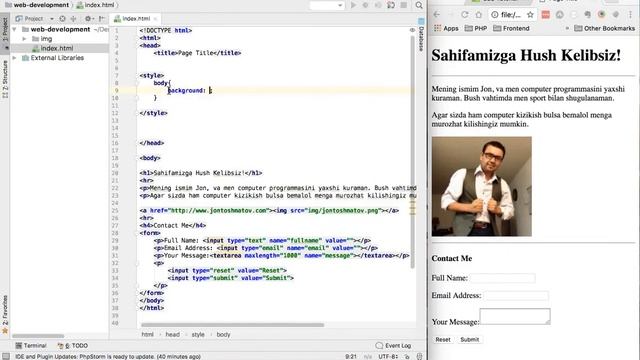Click the browser Back arrow
The image size is (640, 360).
[437, 15]
